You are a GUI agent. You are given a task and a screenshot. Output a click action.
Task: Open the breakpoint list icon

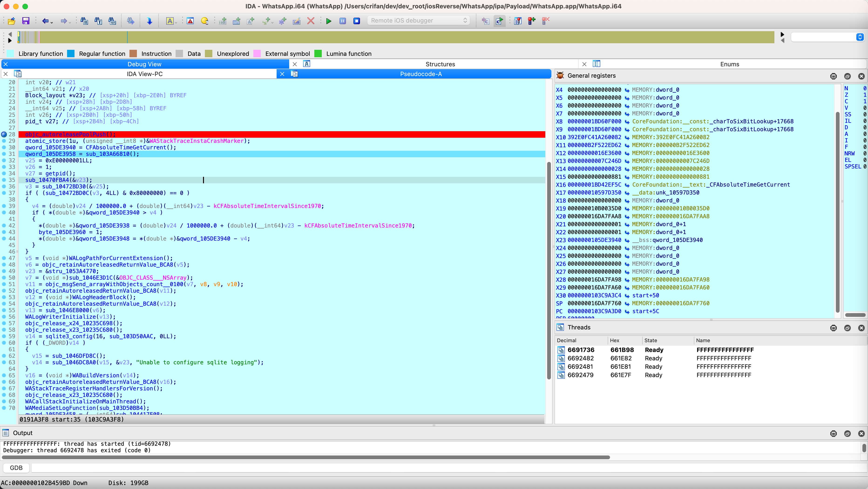click(x=518, y=21)
